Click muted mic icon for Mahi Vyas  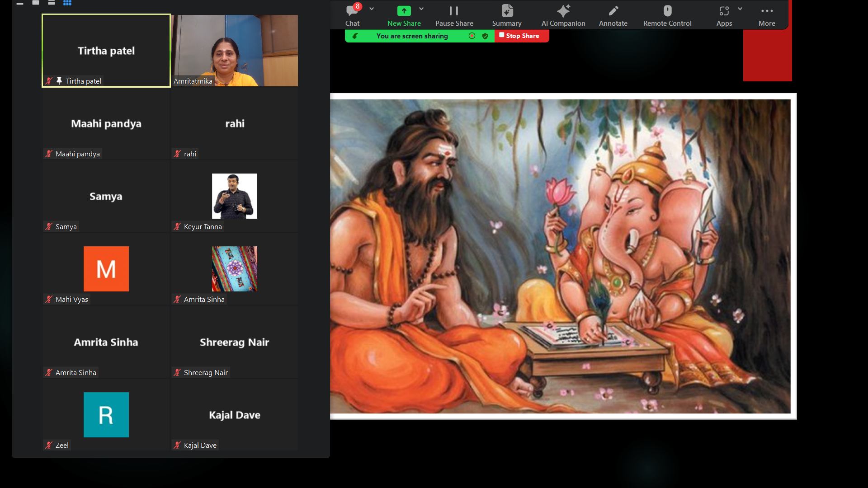[x=49, y=299]
